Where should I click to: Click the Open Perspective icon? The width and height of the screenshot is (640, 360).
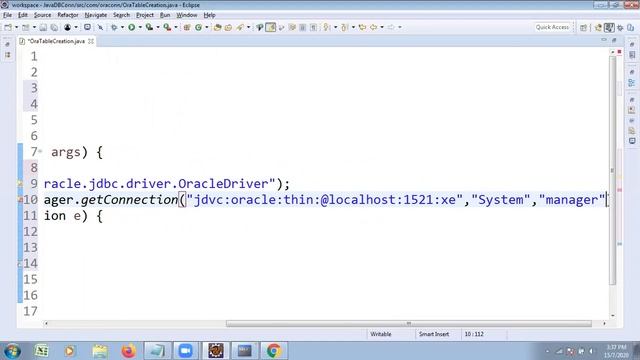pos(583,27)
